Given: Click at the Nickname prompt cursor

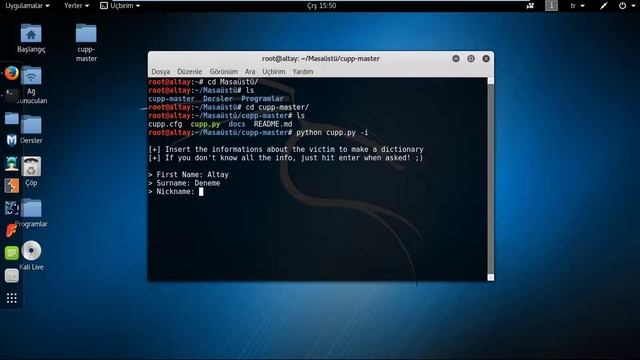Looking at the screenshot, I should 201,191.
